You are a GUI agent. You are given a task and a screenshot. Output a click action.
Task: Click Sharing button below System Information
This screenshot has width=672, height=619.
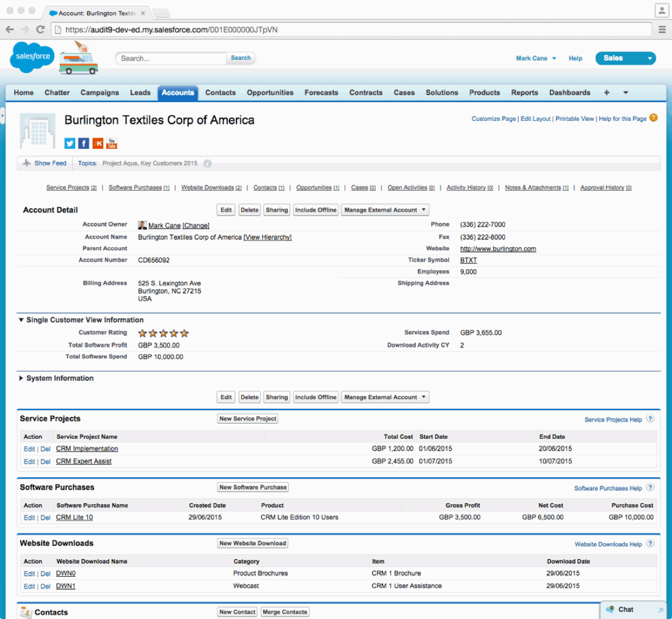(277, 397)
